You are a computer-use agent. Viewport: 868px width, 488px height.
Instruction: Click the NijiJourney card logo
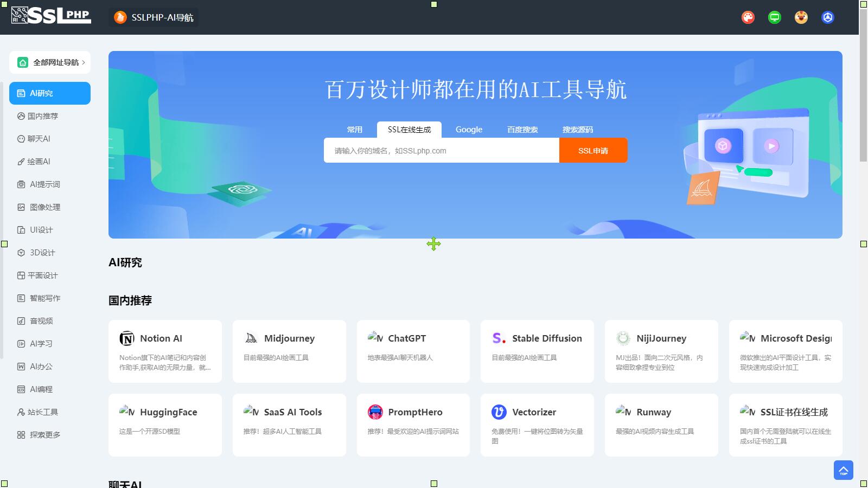(x=623, y=338)
